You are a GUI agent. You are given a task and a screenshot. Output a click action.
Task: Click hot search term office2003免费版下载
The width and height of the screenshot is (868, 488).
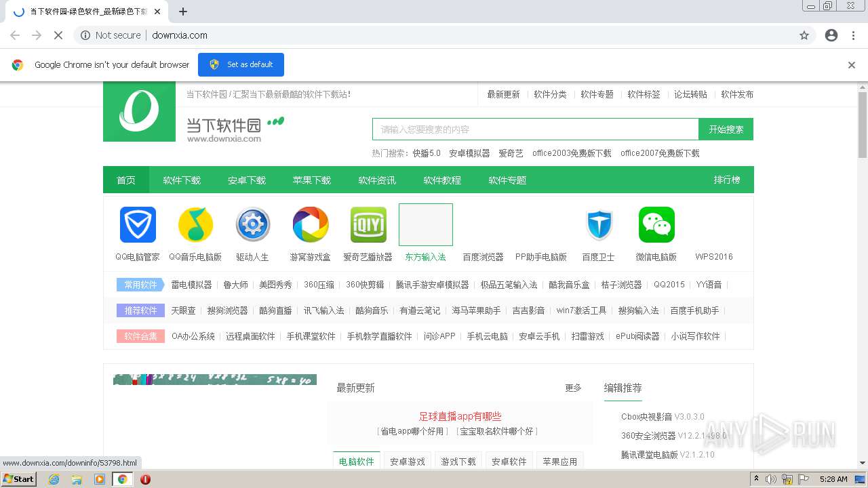[572, 153]
